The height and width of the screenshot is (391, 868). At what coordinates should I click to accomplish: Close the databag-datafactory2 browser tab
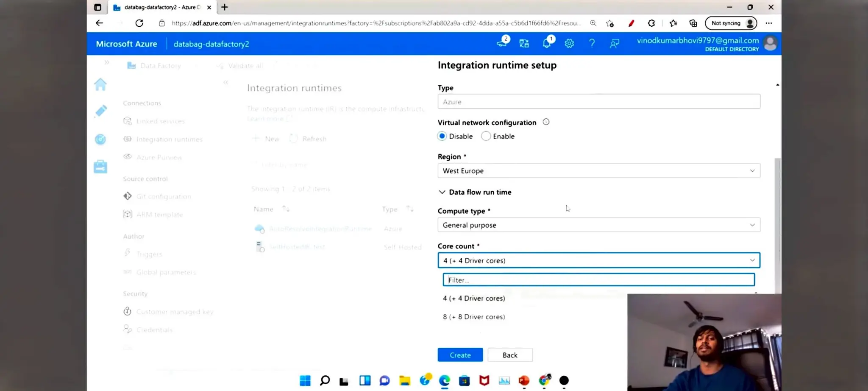tap(209, 7)
